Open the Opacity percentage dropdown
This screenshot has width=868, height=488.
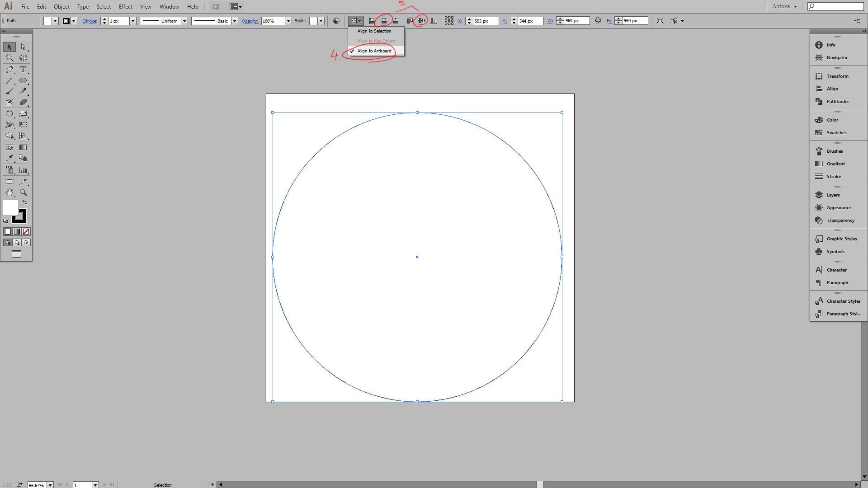coord(288,21)
